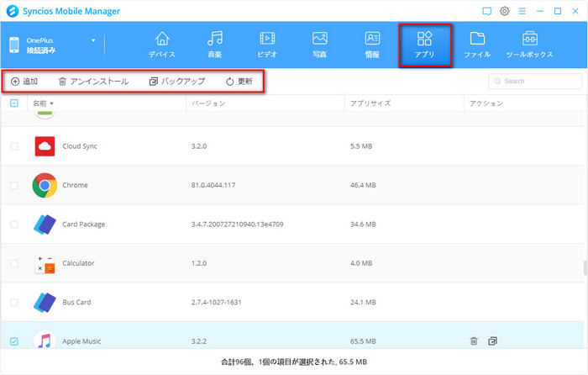Click the 46.4 MB size cell
The height and width of the screenshot is (375, 588).
click(x=363, y=185)
